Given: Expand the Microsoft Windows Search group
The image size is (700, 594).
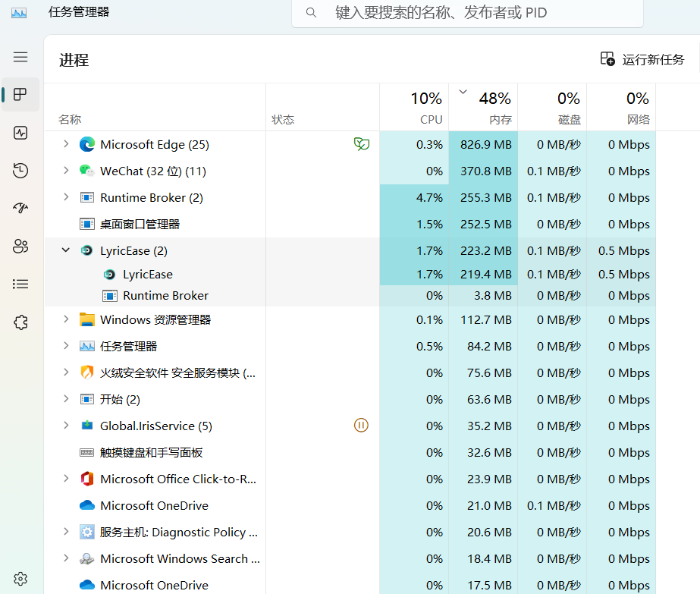Looking at the screenshot, I should click(66, 558).
